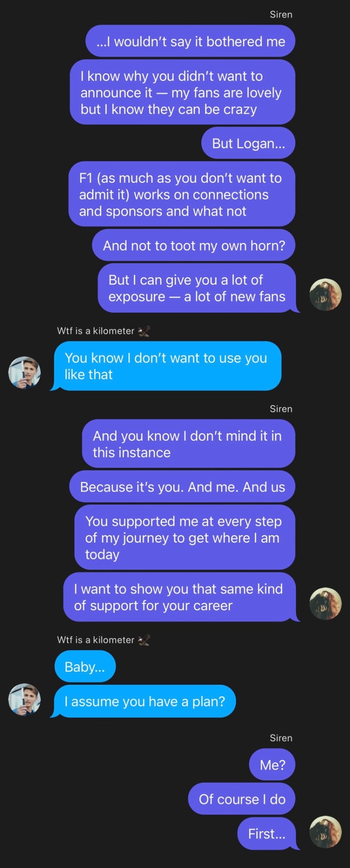Tap Logan's avatar beside 'use you like that'

tap(25, 373)
